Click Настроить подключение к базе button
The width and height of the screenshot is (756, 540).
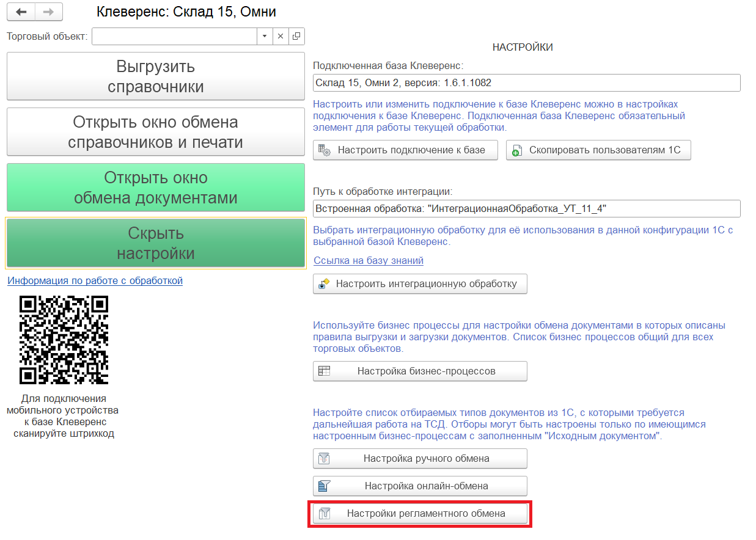coord(405,150)
